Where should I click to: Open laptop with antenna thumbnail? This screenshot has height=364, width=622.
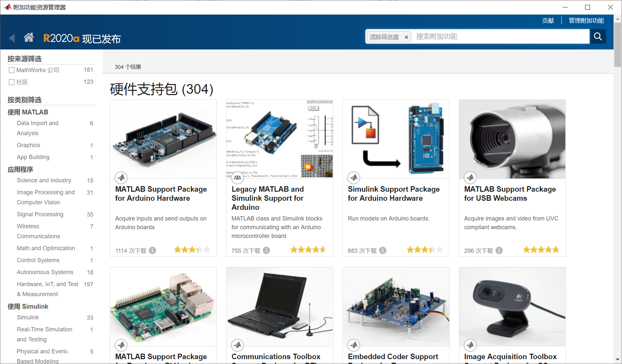[x=280, y=306]
